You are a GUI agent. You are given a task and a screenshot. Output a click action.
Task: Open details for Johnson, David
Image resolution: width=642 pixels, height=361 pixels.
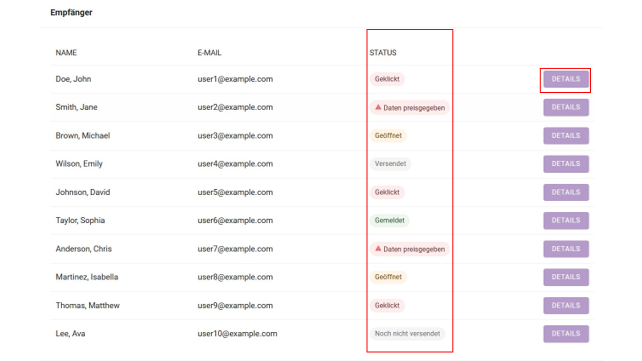566,192
